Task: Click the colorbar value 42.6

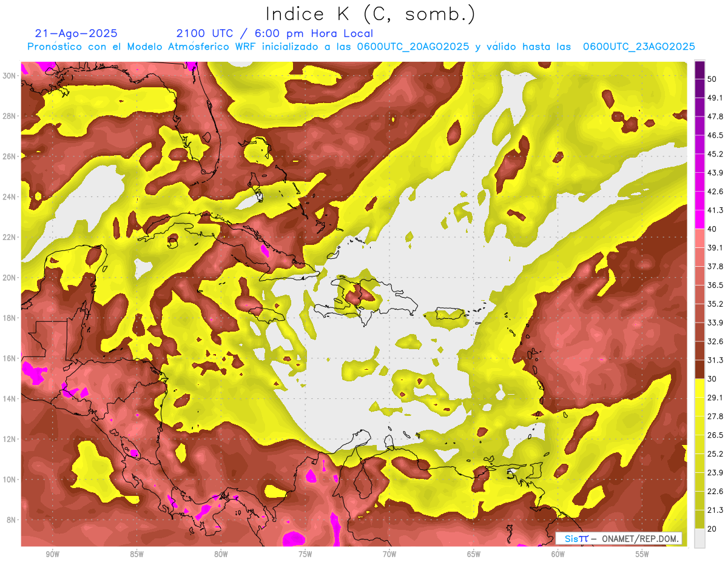Action: tap(715, 192)
